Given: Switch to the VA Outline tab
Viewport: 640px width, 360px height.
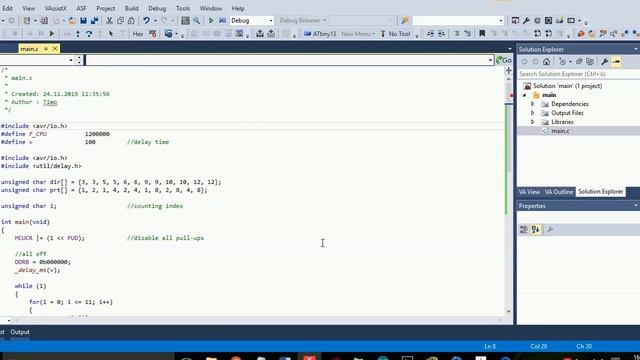Looking at the screenshot, I should click(559, 192).
